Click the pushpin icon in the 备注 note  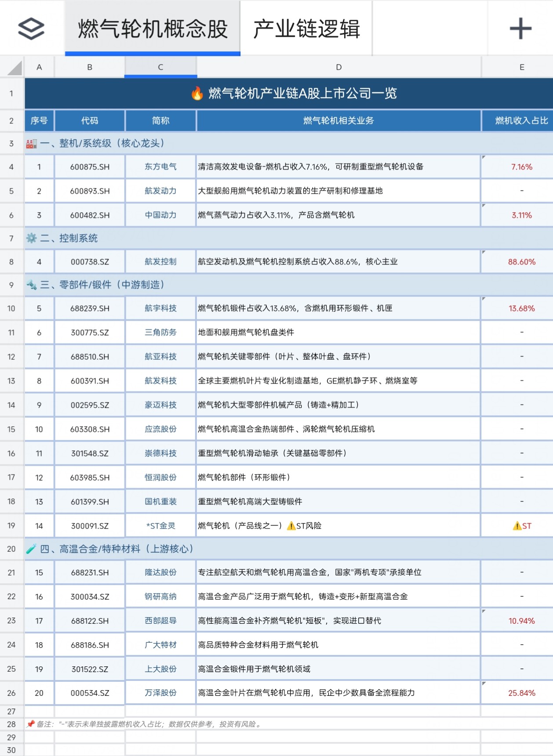pyautogui.click(x=30, y=724)
